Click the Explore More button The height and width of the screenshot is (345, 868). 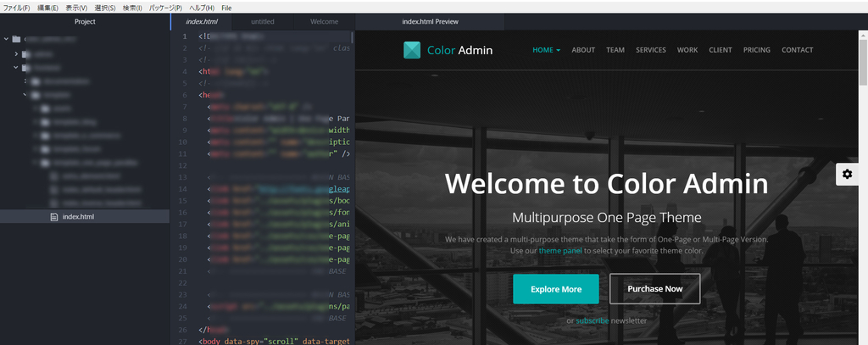coord(556,289)
